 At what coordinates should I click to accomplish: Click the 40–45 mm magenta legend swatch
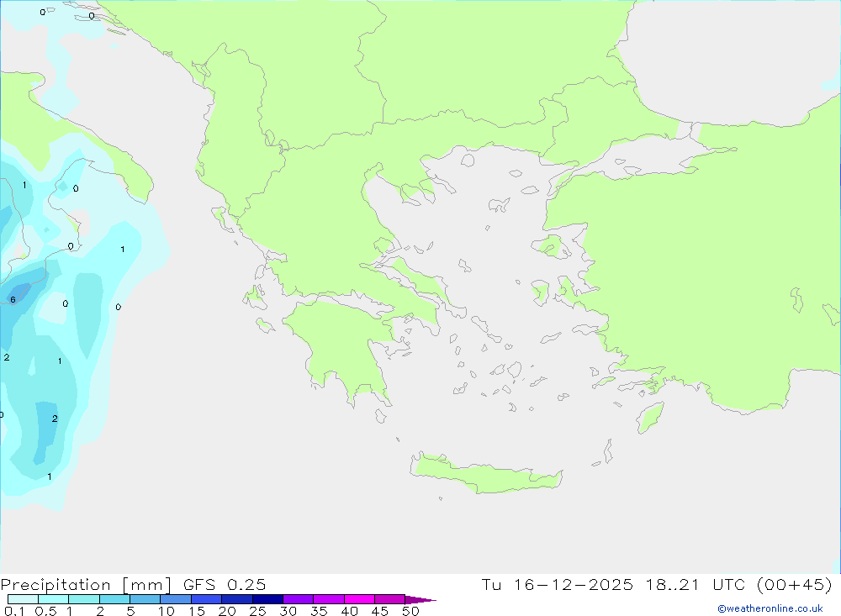359,599
